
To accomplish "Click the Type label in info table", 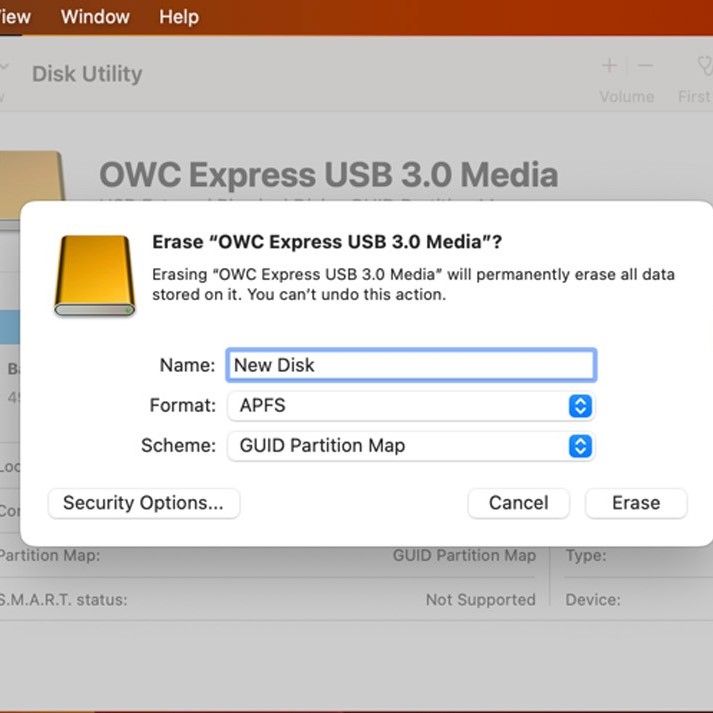I will [586, 555].
